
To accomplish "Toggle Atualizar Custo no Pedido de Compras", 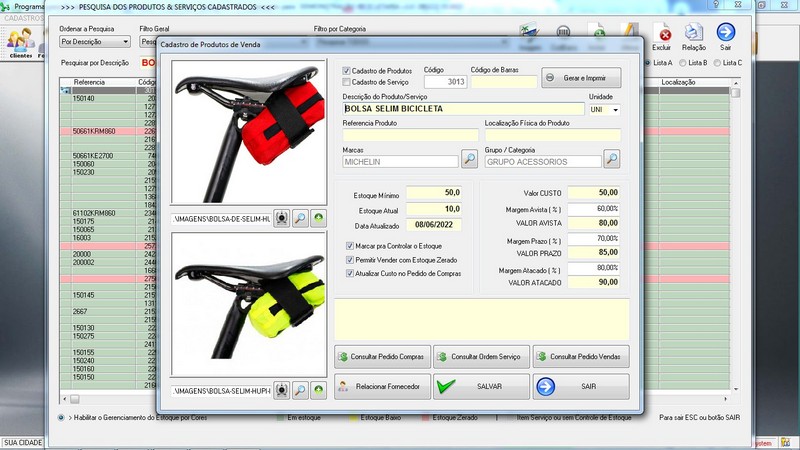I will click(349, 273).
